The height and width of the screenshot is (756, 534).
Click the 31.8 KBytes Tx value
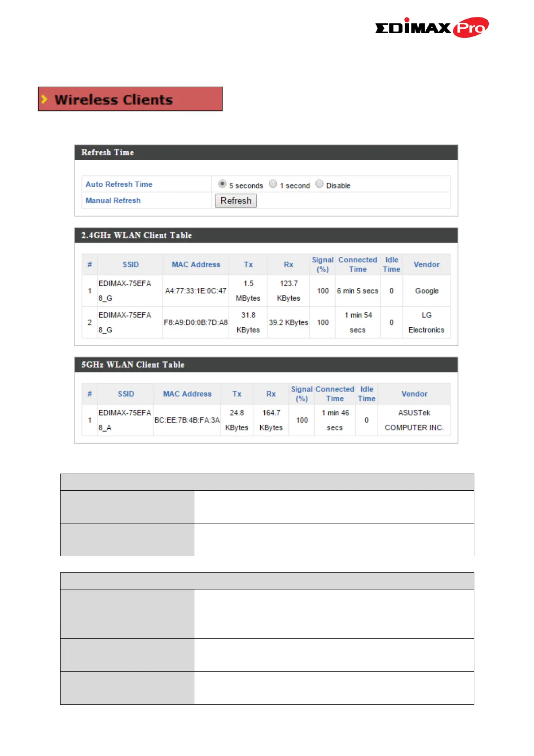click(x=248, y=322)
